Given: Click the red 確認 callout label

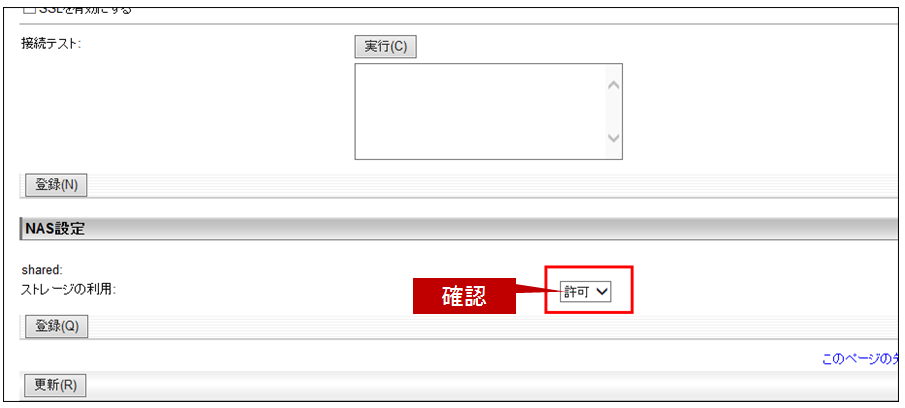Looking at the screenshot, I should point(465,296).
